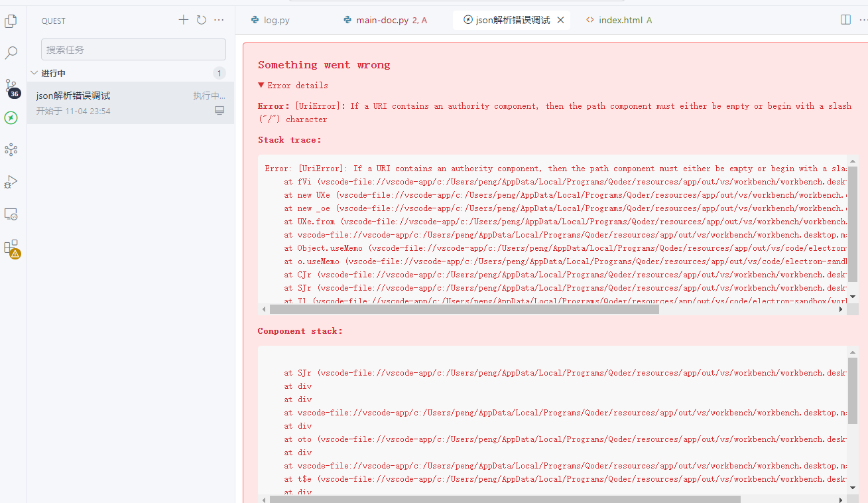Click the red "Error: [UriError]" message above Stack trace
Image resolution: width=868 pixels, height=503 pixels.
click(554, 112)
